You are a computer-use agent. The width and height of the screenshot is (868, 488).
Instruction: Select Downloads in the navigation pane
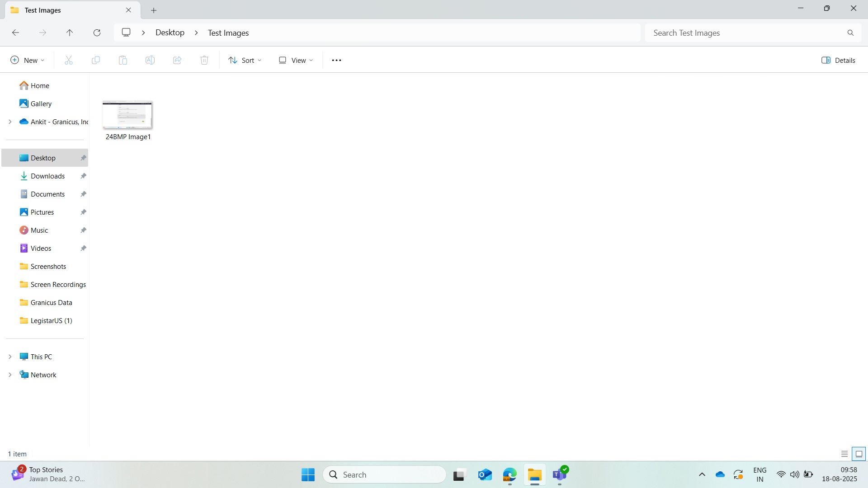47,176
